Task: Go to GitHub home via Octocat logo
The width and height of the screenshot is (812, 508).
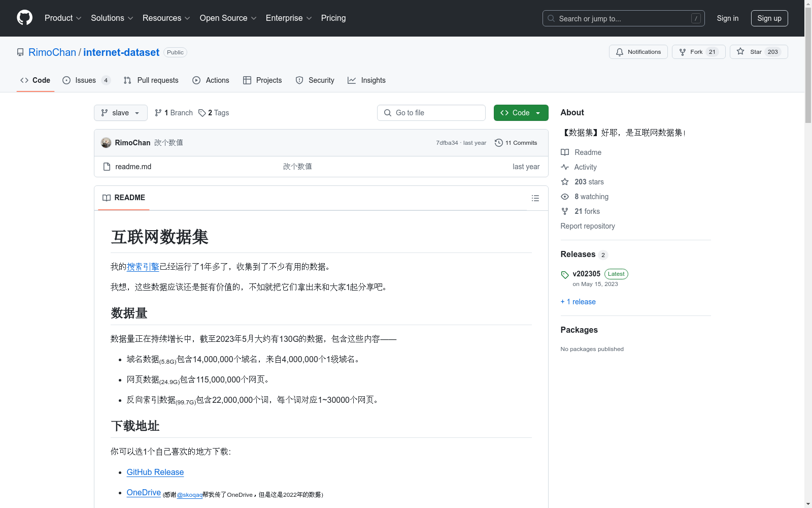Action: point(24,18)
